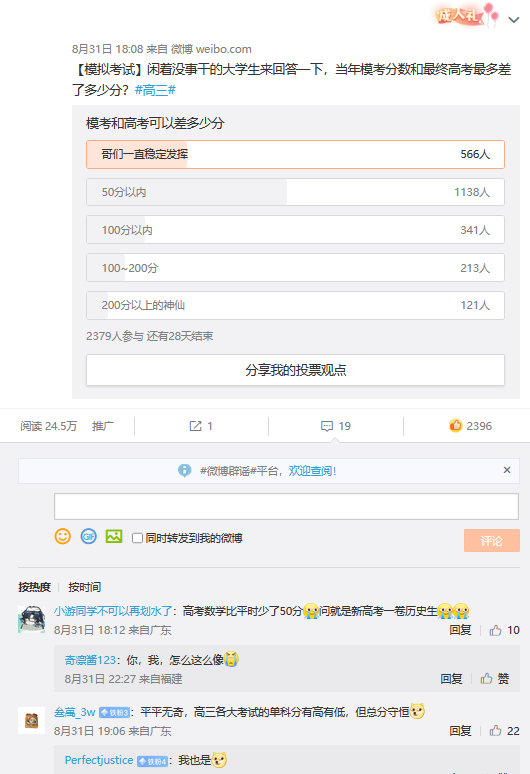The width and height of the screenshot is (530, 774).
Task: Close the 微博辟谣 notice banner
Action: 507,470
